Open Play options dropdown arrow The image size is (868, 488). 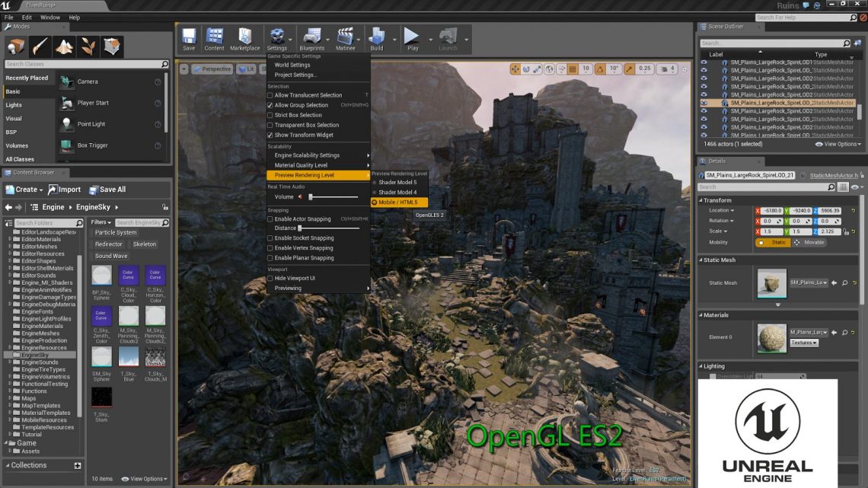click(x=430, y=40)
